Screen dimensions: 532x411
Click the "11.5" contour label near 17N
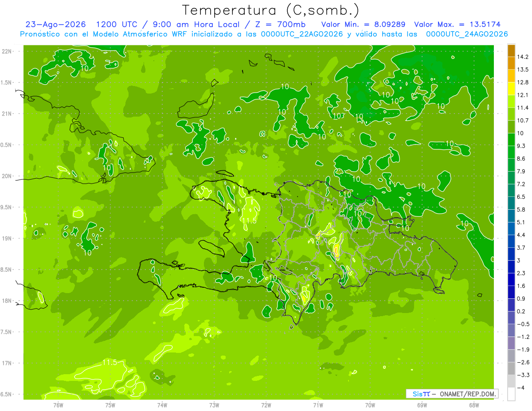[x=110, y=363]
